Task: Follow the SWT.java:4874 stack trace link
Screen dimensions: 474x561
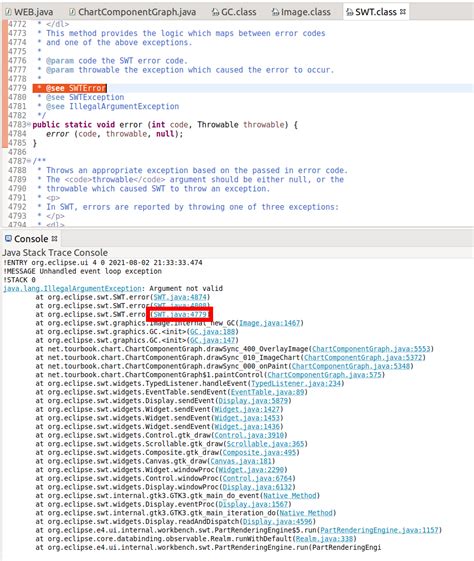Action: click(x=180, y=297)
